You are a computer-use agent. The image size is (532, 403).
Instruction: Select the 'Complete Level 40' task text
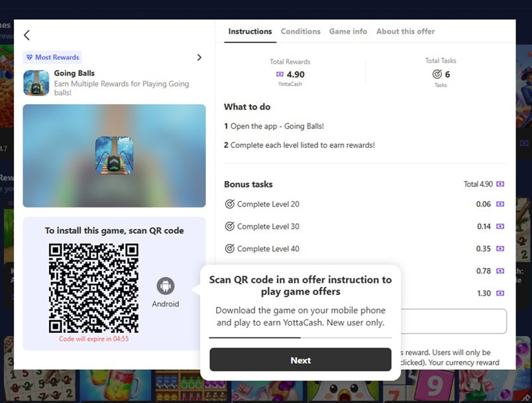(268, 249)
